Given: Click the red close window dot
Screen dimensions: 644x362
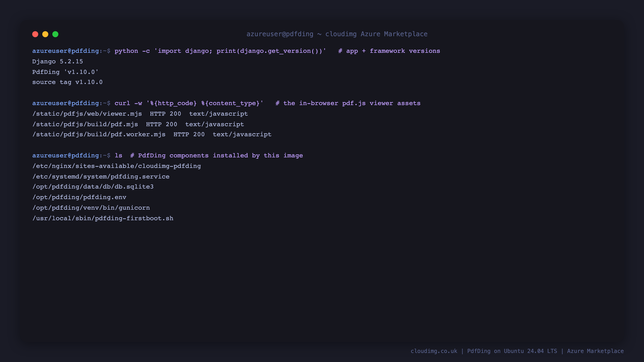Looking at the screenshot, I should (x=35, y=34).
